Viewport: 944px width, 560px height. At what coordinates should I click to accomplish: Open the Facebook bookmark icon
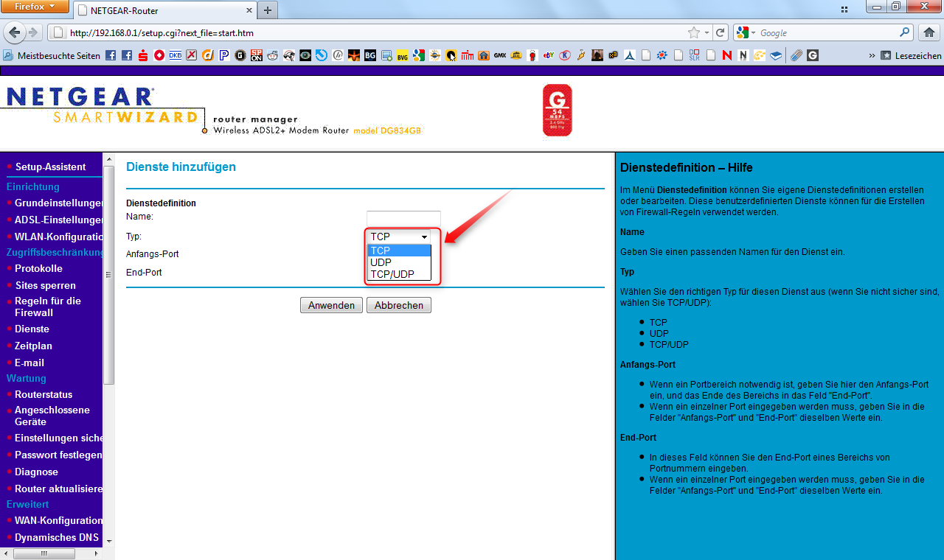point(109,55)
